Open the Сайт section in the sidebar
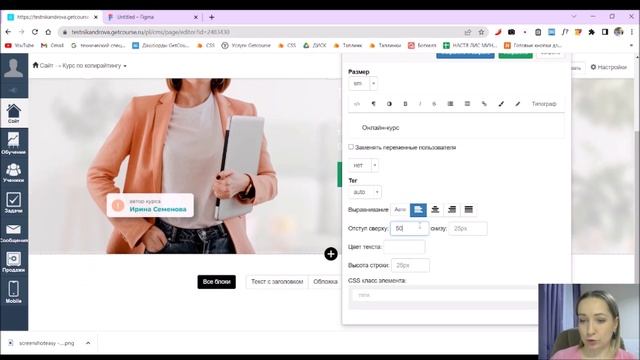 coord(13,113)
